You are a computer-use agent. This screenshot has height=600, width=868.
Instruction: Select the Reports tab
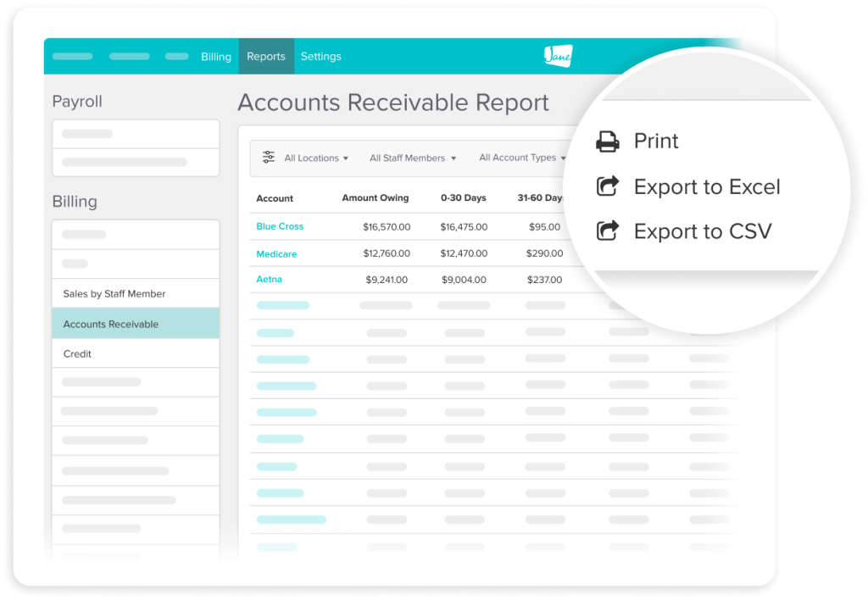click(265, 56)
